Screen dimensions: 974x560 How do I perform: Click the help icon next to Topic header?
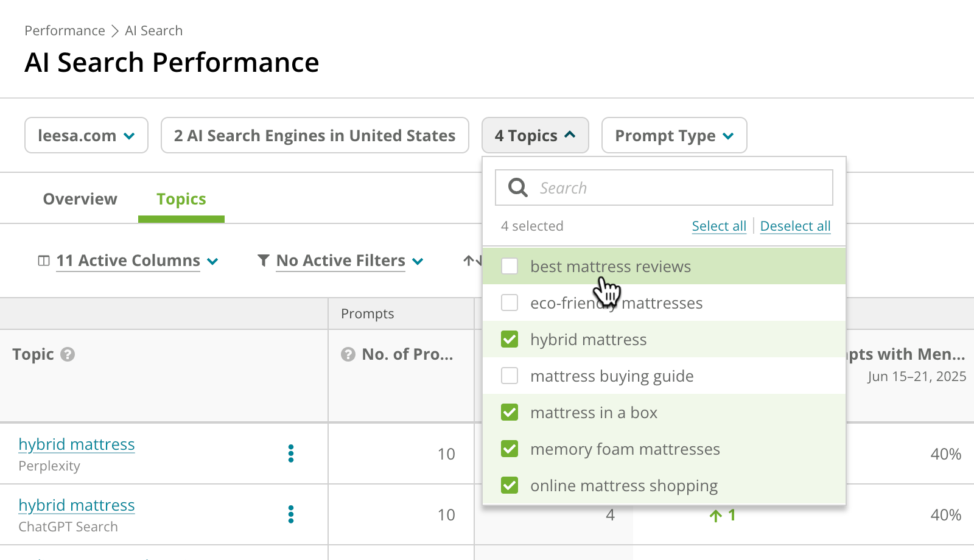68,354
